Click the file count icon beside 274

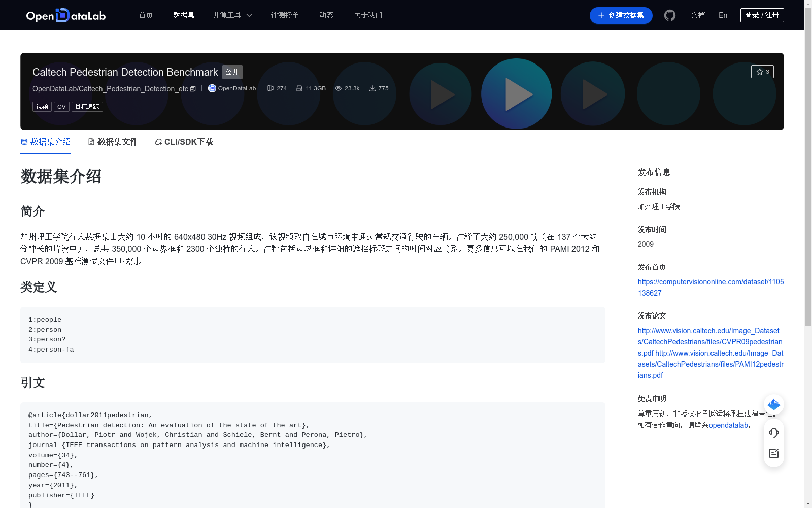[270, 88]
